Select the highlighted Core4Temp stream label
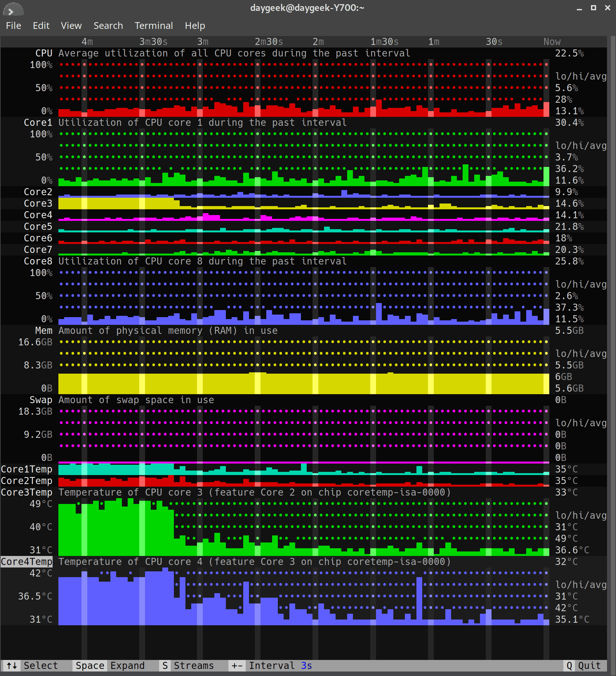The height and width of the screenshot is (676, 616). coord(27,562)
